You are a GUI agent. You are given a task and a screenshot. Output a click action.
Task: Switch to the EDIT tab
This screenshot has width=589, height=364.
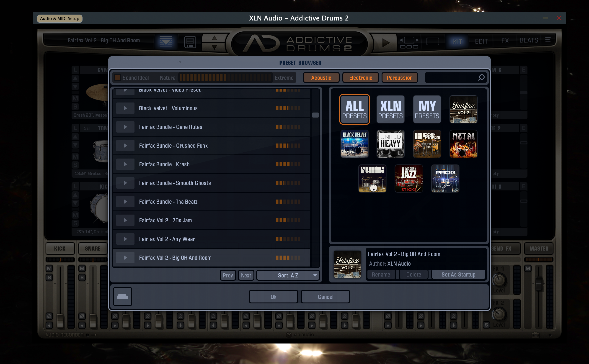[481, 41]
